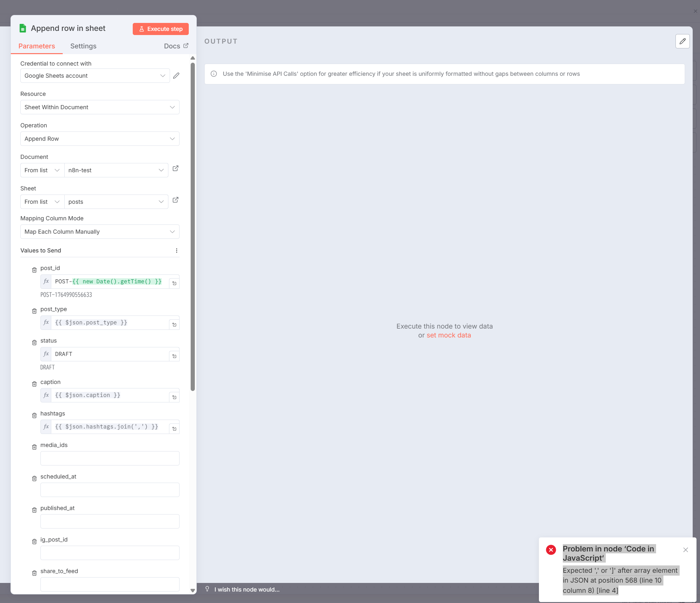Expand Mapping Column Mode dropdown

(100, 232)
